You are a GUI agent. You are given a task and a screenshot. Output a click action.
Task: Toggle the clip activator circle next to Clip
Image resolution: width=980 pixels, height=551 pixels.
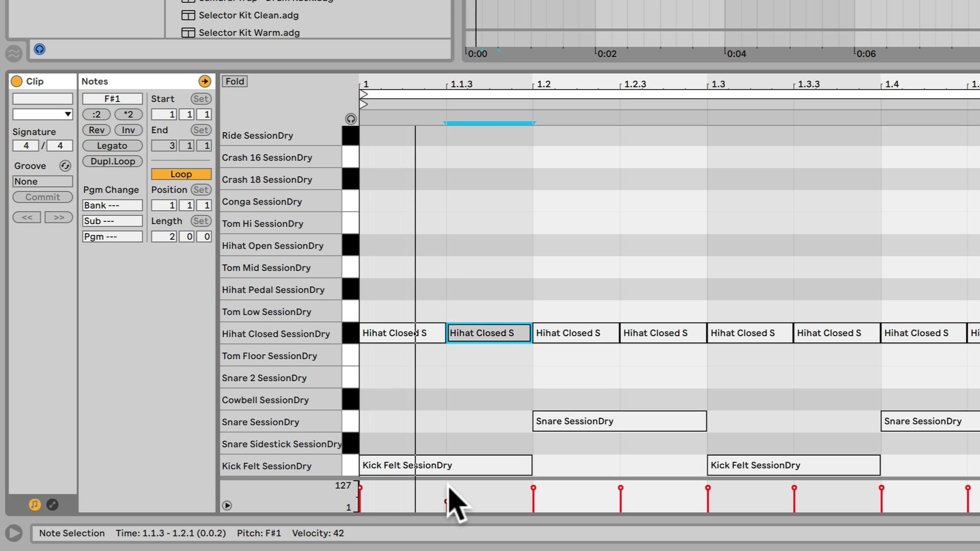tap(17, 81)
